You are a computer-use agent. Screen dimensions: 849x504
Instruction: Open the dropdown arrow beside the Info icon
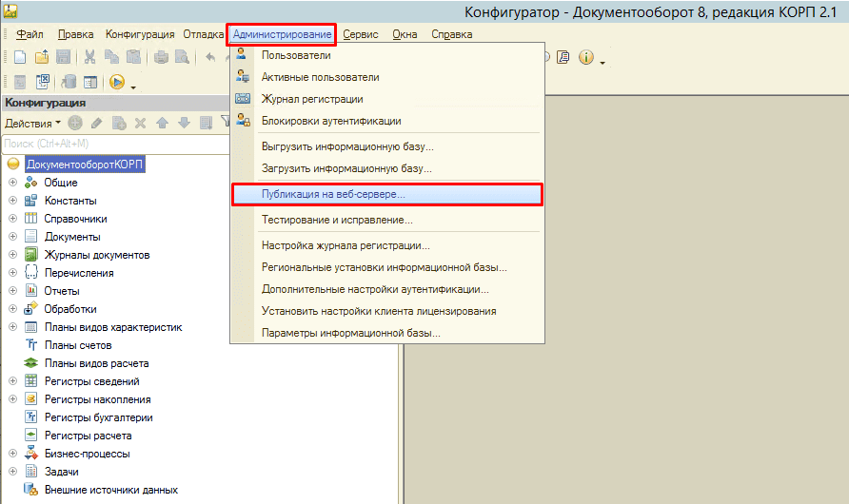(x=602, y=63)
